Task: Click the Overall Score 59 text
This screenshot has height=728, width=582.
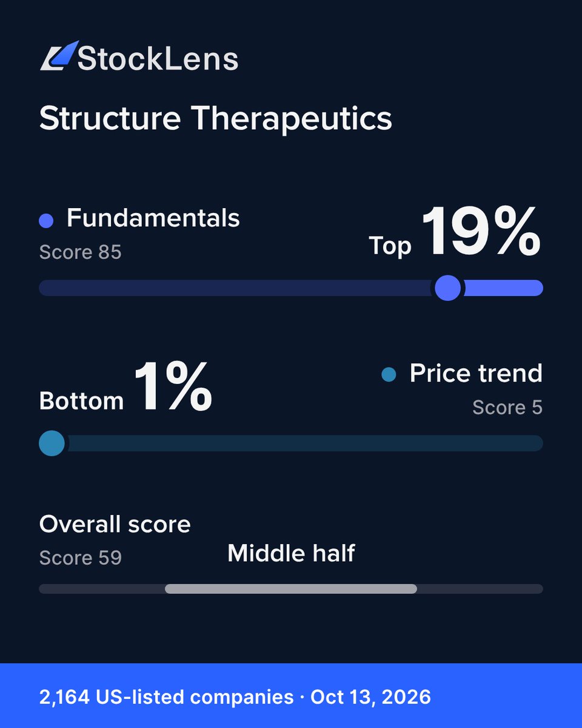Action: pos(80,558)
